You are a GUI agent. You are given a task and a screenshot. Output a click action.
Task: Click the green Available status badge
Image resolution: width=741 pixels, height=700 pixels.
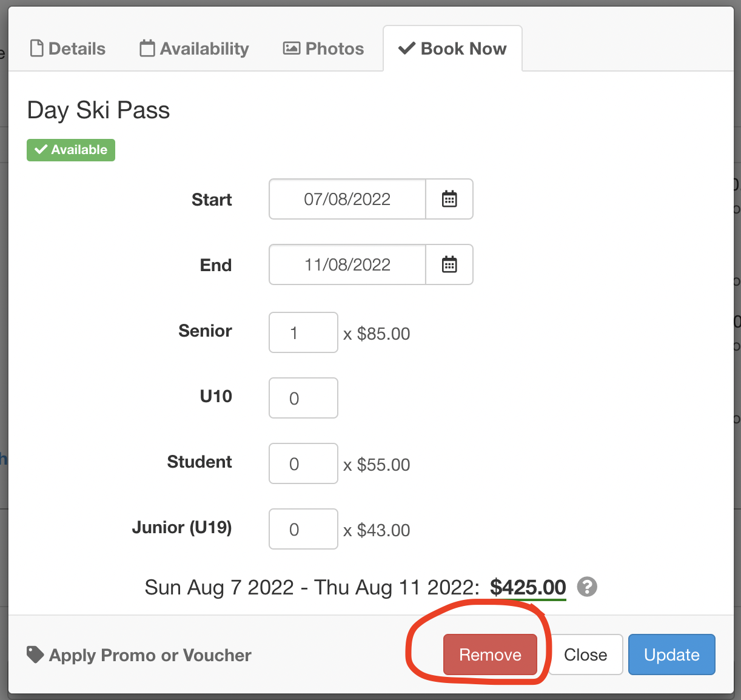click(x=71, y=150)
